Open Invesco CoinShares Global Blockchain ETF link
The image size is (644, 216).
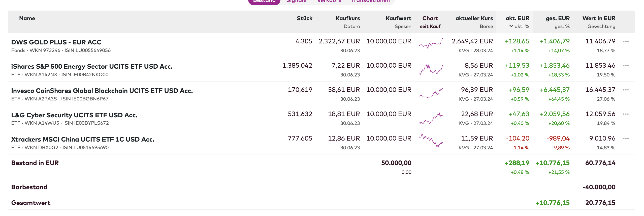(x=102, y=91)
